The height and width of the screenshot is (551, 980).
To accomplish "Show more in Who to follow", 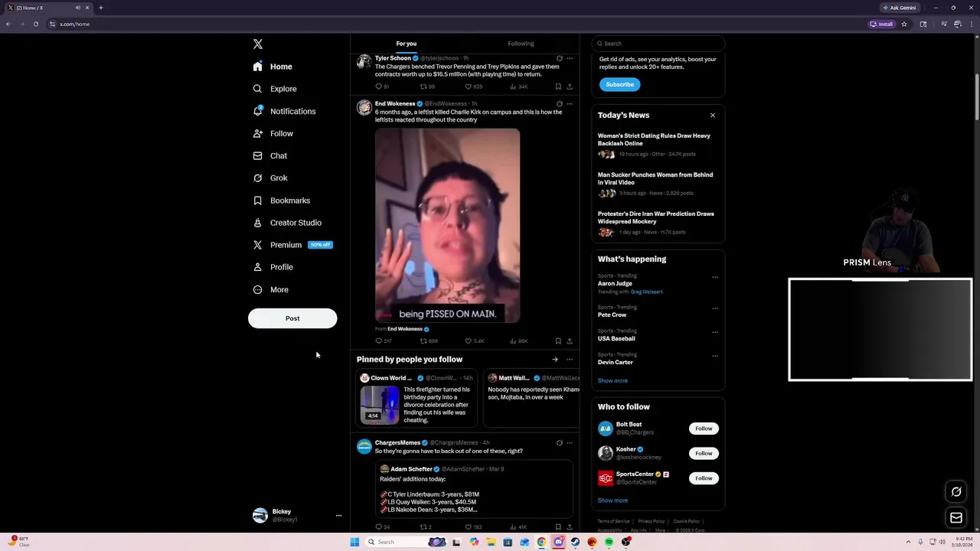I will pos(612,500).
